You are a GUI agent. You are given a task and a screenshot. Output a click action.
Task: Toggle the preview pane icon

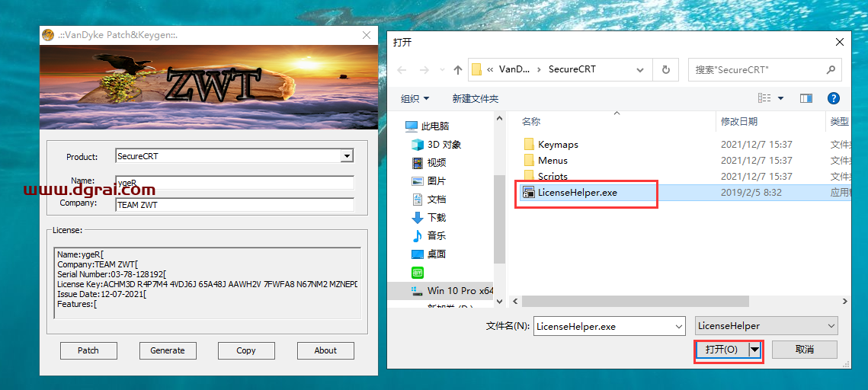click(806, 98)
